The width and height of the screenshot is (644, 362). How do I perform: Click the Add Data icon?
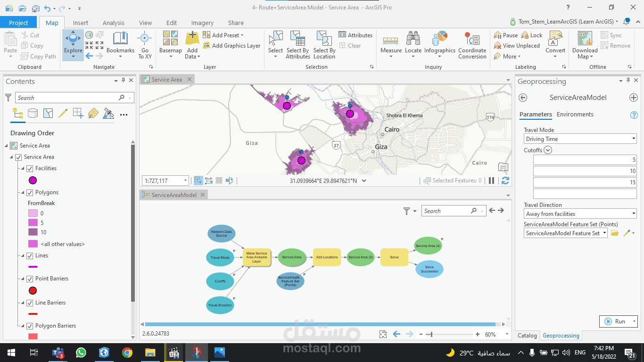tap(192, 39)
